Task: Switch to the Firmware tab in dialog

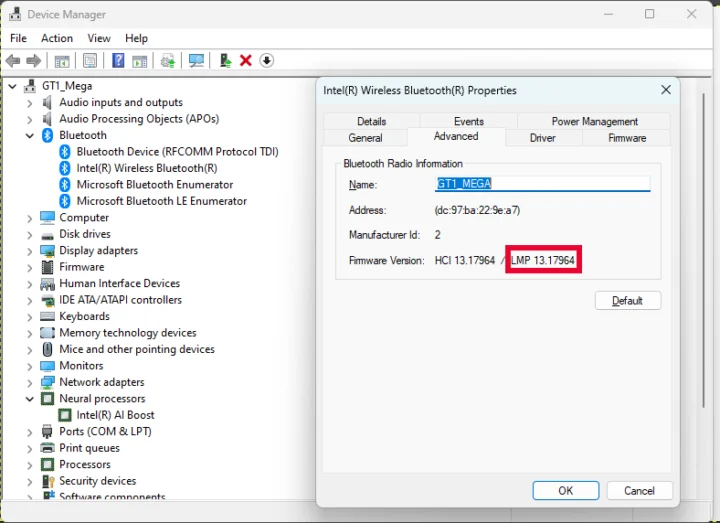Action: tap(627, 138)
